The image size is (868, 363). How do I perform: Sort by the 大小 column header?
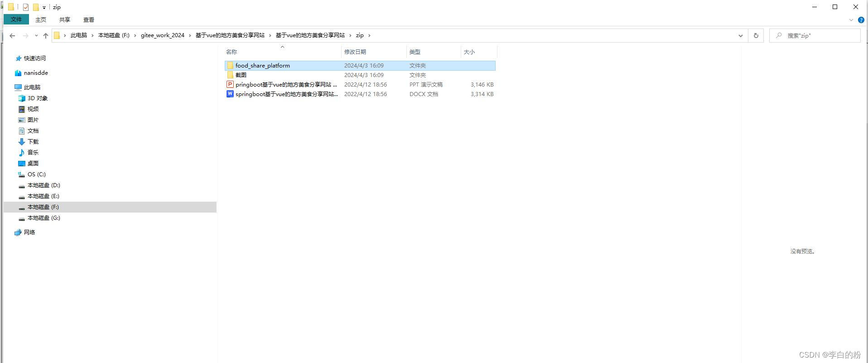tap(479, 52)
